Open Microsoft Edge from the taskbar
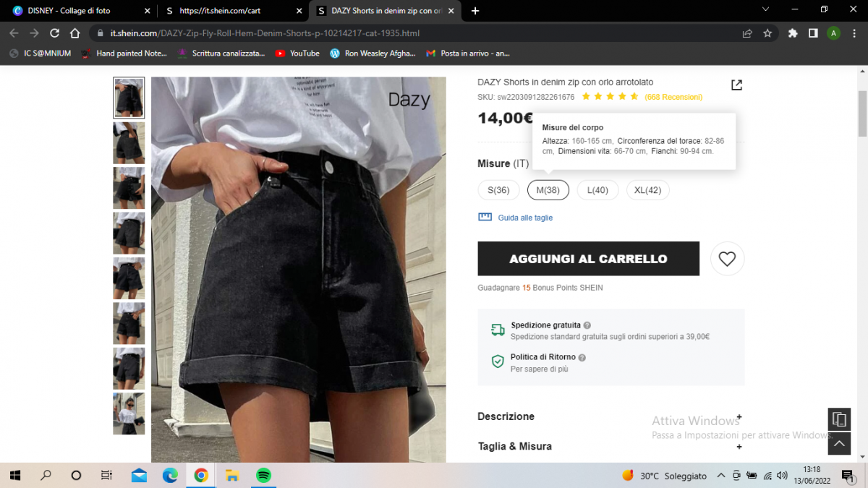 pos(170,476)
